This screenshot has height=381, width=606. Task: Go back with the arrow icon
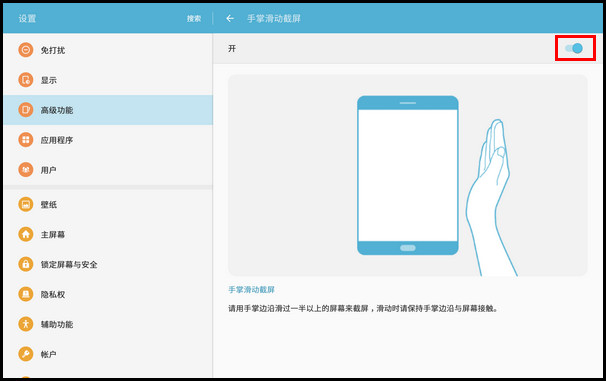coord(230,18)
